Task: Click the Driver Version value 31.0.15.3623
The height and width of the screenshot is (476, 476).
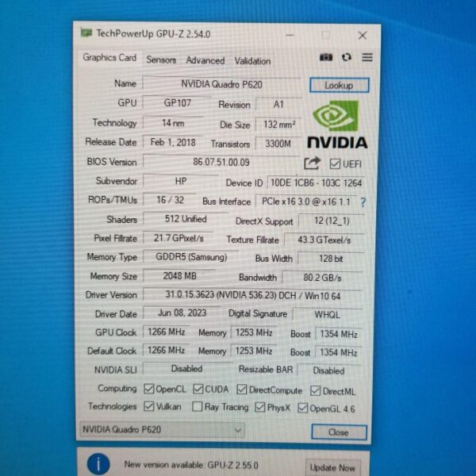Action: pyautogui.click(x=252, y=295)
